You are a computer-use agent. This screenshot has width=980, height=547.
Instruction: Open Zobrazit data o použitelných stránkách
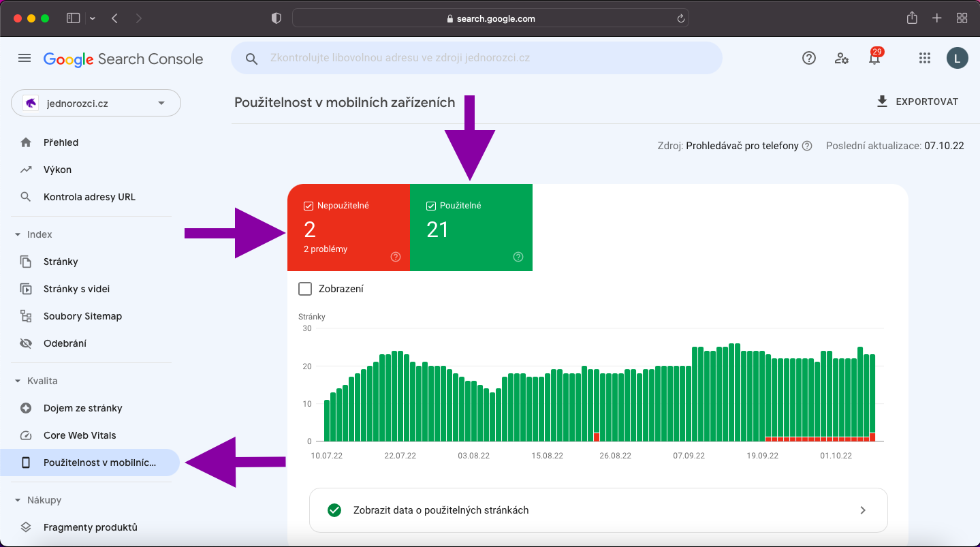[599, 510]
